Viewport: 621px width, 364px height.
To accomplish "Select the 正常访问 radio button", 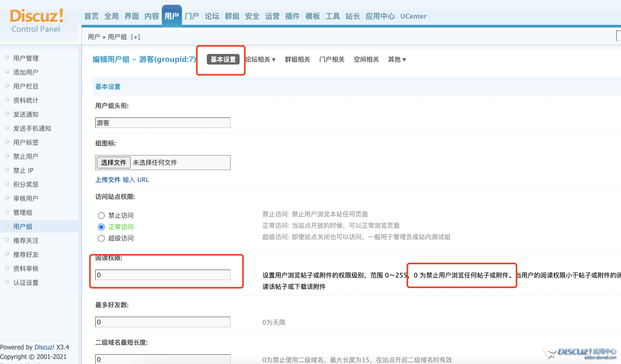I will coord(101,227).
